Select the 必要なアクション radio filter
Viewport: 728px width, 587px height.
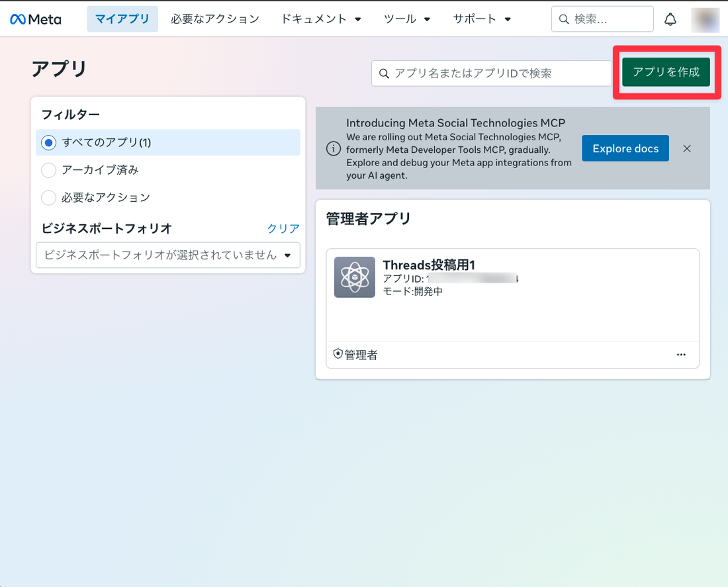click(49, 198)
